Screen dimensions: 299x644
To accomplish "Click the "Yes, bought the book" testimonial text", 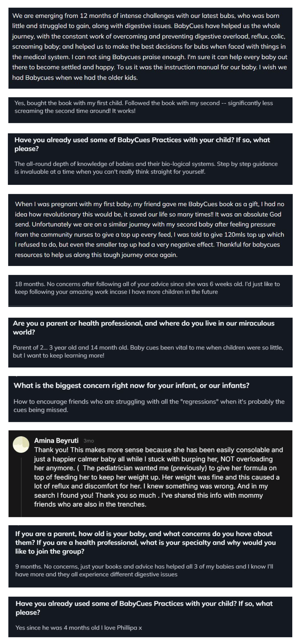I will (x=143, y=107).
